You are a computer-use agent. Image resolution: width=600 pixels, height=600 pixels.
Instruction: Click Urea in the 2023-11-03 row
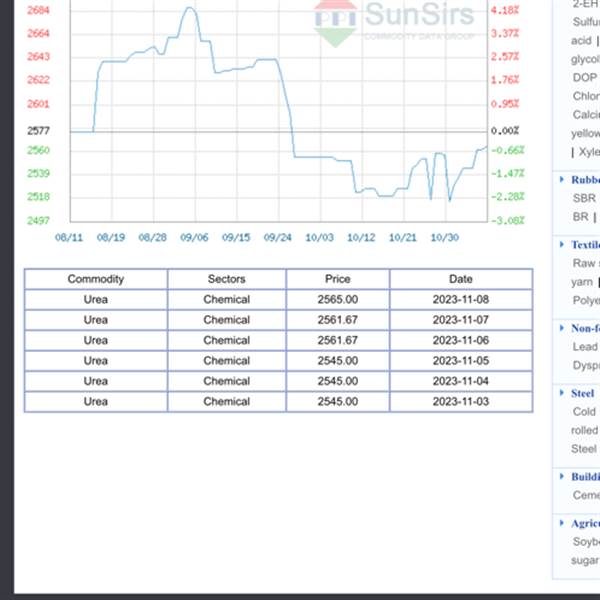point(96,401)
